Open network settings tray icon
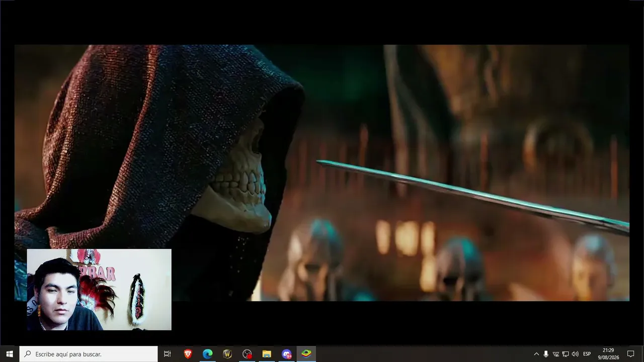Viewport: 644px width, 362px height. pyautogui.click(x=566, y=354)
